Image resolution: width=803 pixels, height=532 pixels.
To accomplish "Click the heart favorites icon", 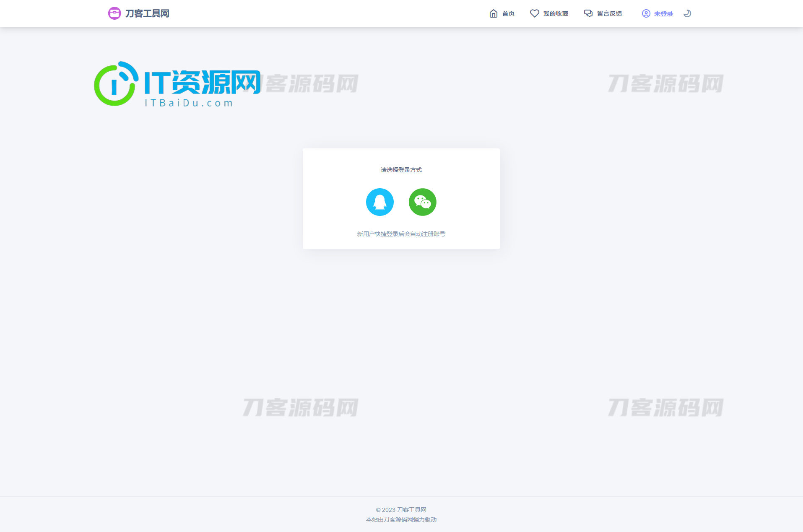I will (x=534, y=13).
